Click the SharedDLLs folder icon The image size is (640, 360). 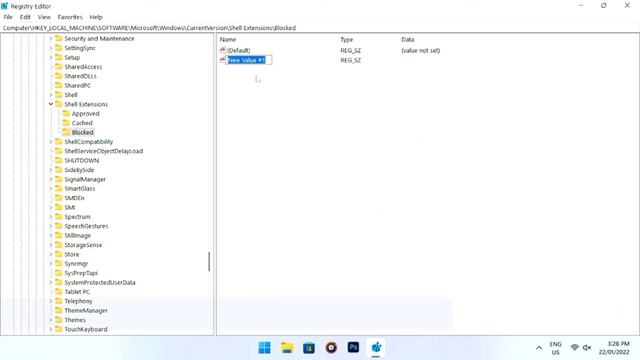coord(59,76)
